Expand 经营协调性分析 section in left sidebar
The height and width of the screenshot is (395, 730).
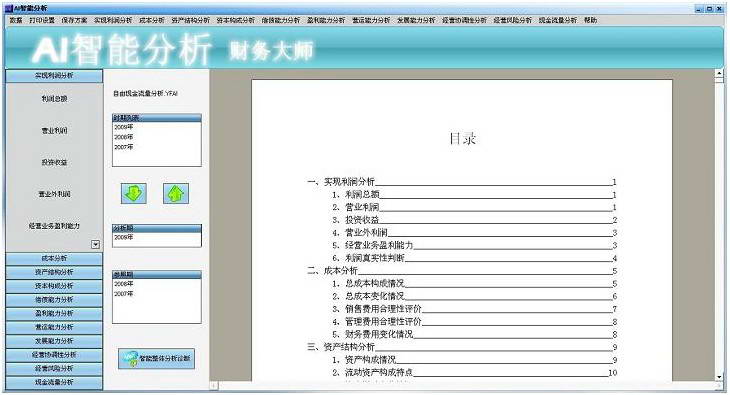(54, 355)
